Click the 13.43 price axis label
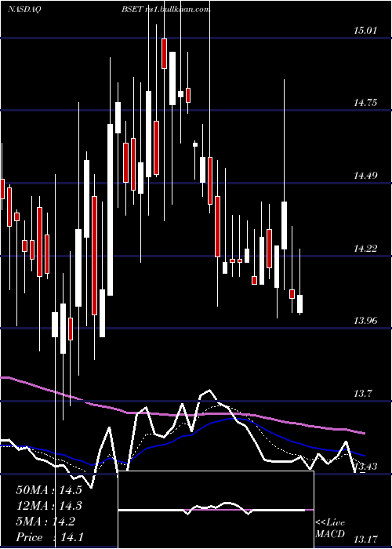392x549 pixels. click(x=365, y=466)
